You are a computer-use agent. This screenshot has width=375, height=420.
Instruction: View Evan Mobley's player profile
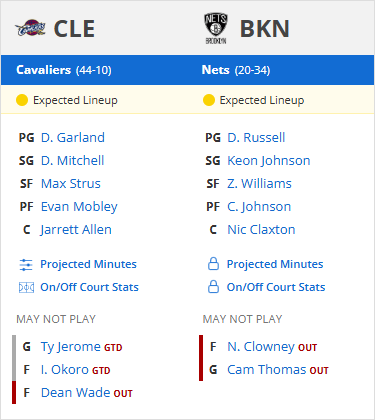point(79,207)
